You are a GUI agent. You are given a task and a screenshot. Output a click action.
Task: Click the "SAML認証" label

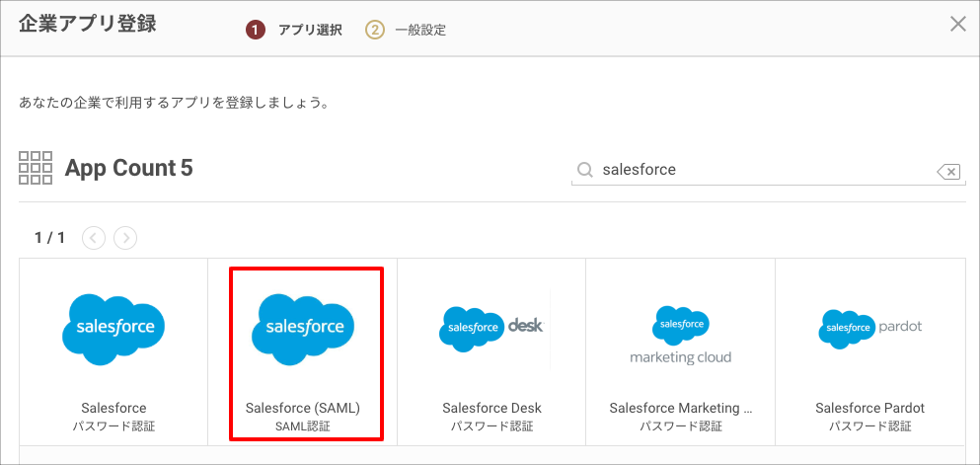click(x=303, y=426)
